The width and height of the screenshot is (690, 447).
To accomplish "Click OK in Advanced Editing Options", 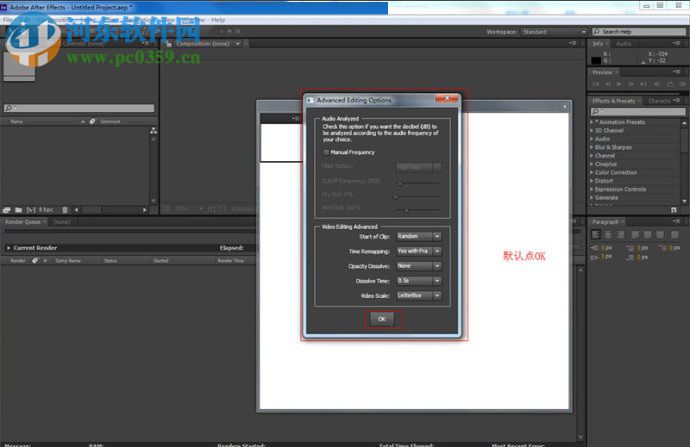I will [x=382, y=319].
